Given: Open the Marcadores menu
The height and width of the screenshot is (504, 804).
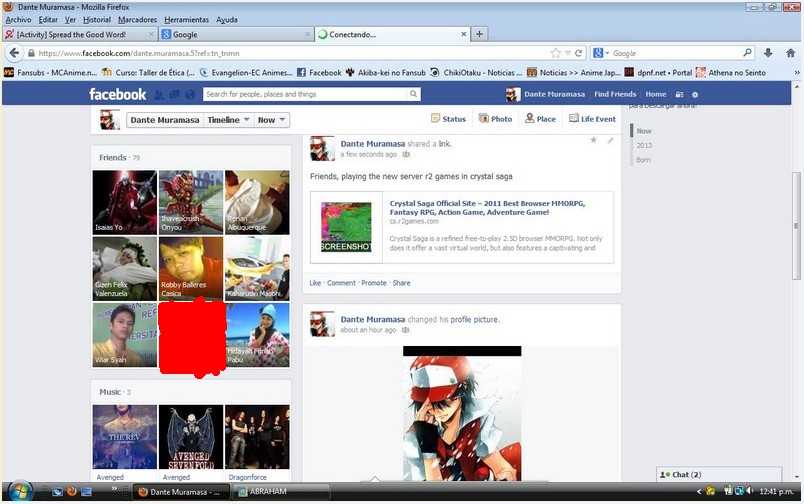Looking at the screenshot, I should coord(137,19).
